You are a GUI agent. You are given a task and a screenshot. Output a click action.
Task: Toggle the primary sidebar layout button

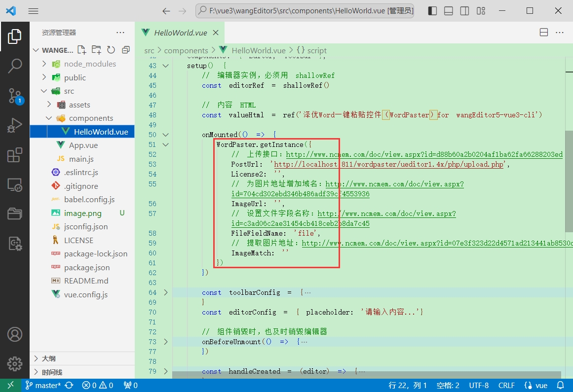click(432, 11)
